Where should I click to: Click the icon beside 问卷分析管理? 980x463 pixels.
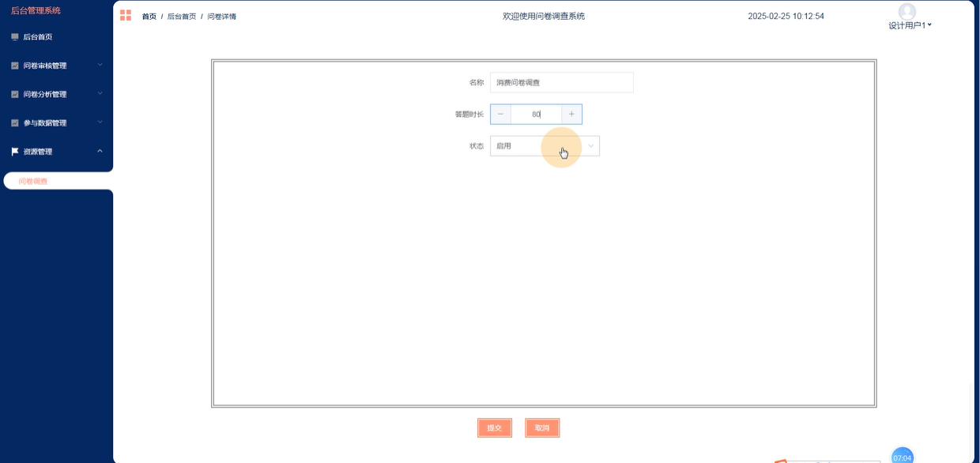click(x=15, y=94)
